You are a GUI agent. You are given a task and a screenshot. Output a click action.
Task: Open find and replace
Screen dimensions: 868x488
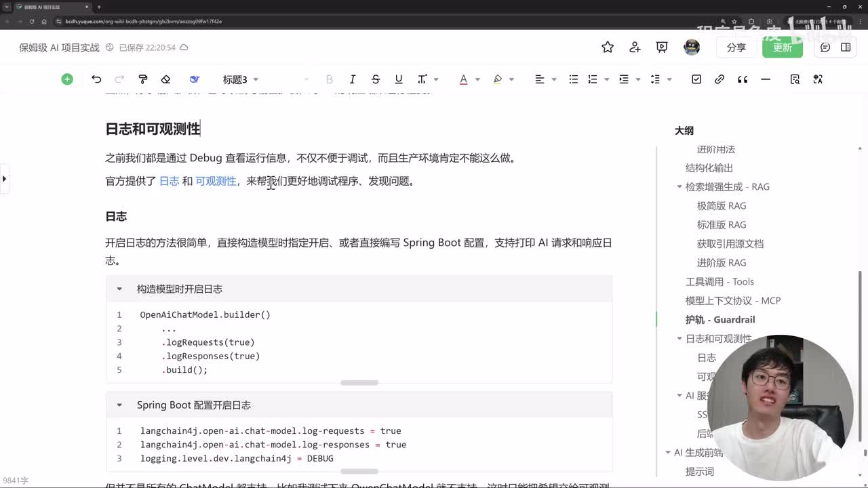(x=795, y=79)
